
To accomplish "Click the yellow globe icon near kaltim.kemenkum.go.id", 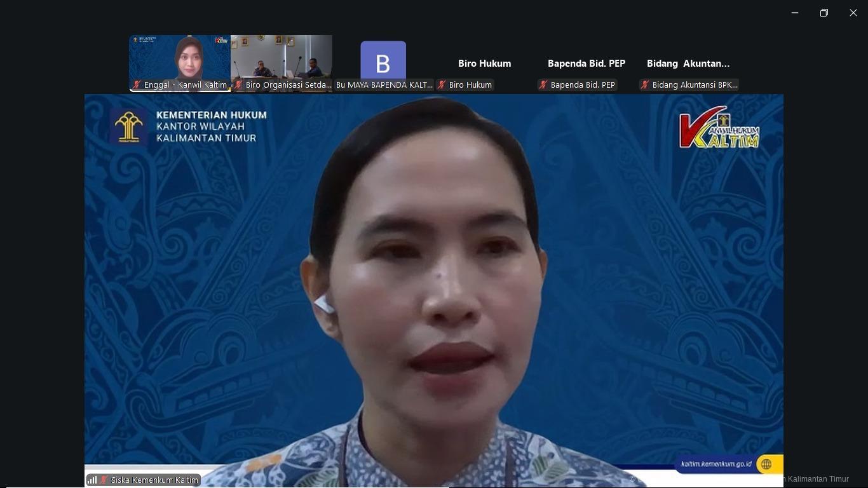I will [766, 464].
